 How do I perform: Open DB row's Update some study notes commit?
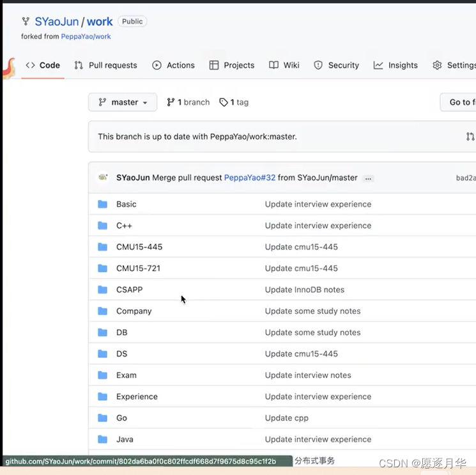click(x=313, y=332)
